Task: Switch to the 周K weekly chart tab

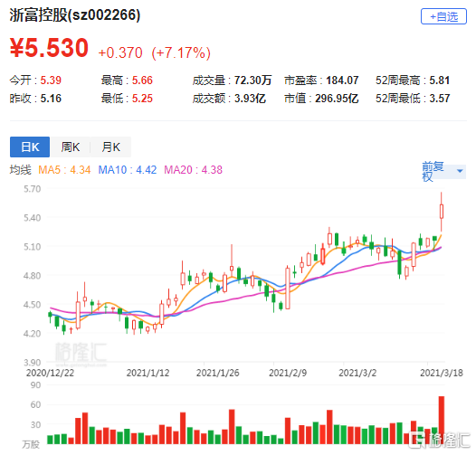Action: point(70,147)
